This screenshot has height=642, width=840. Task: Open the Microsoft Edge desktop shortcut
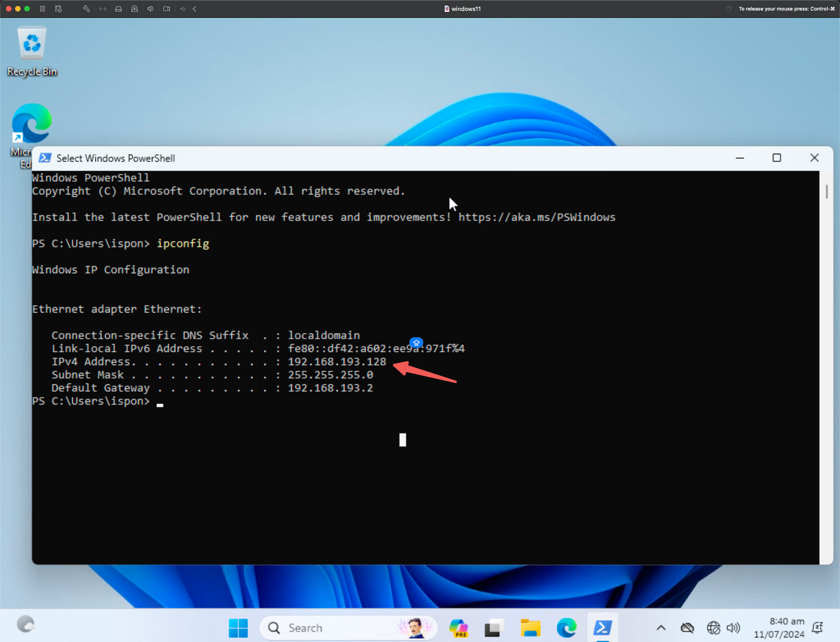click(x=31, y=124)
